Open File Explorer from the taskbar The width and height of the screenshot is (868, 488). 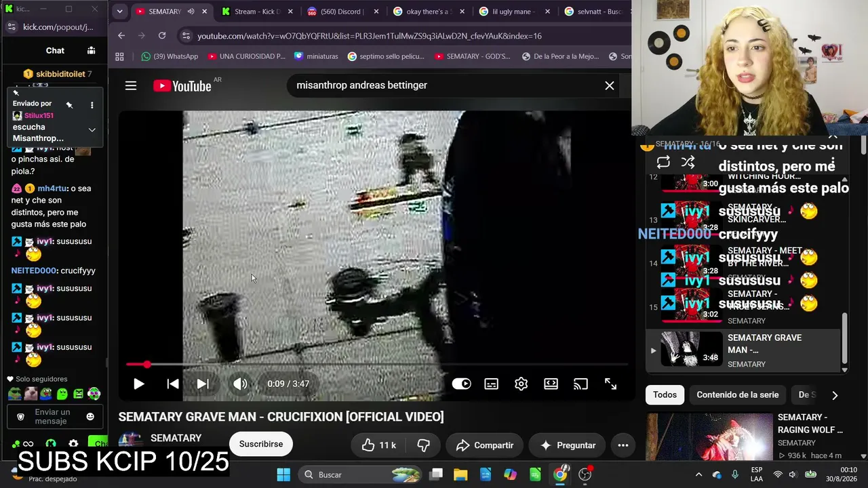(x=460, y=474)
